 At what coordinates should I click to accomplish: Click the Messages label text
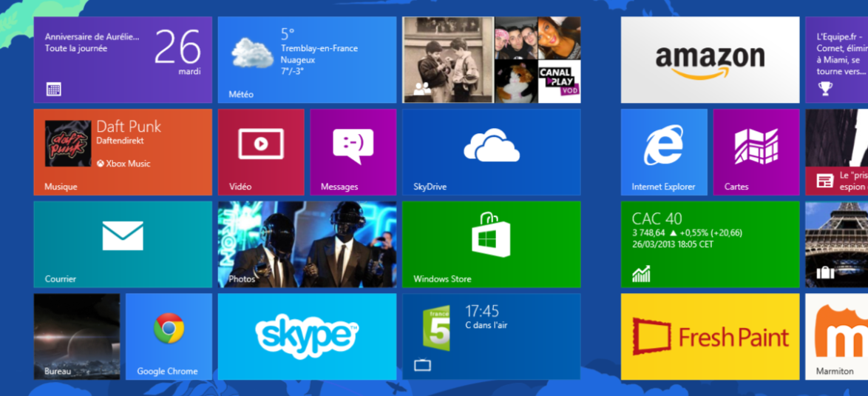(339, 187)
